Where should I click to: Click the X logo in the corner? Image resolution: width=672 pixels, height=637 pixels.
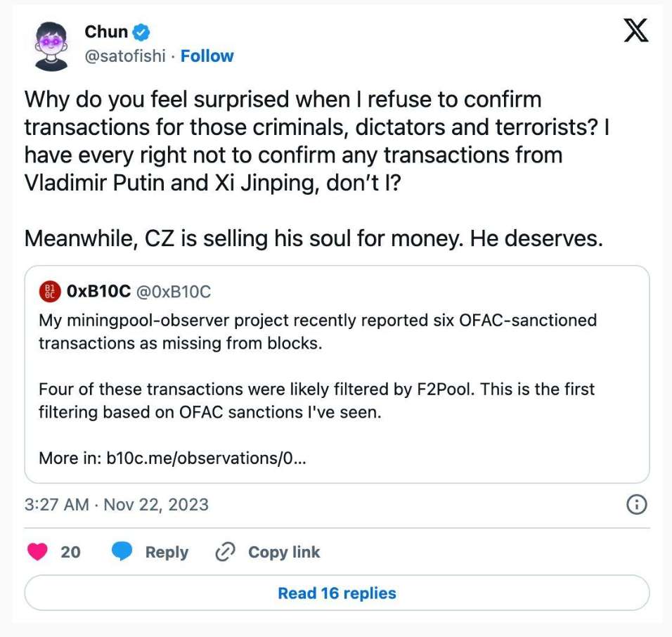[x=636, y=32]
